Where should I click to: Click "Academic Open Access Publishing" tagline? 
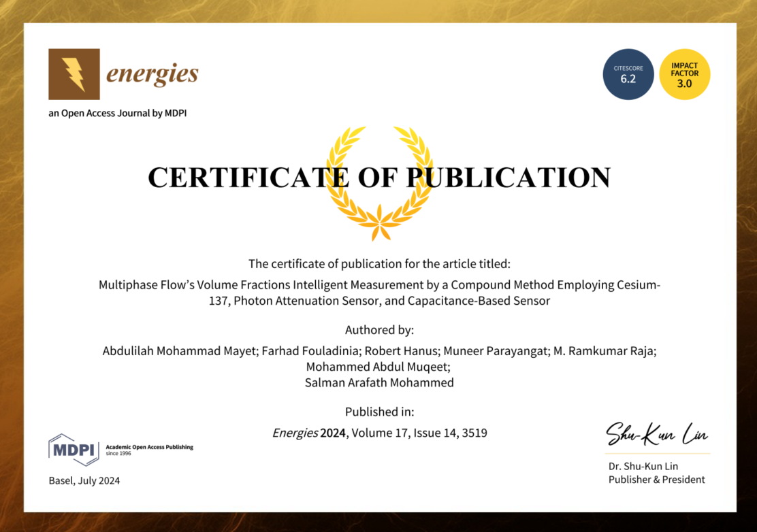tap(149, 447)
